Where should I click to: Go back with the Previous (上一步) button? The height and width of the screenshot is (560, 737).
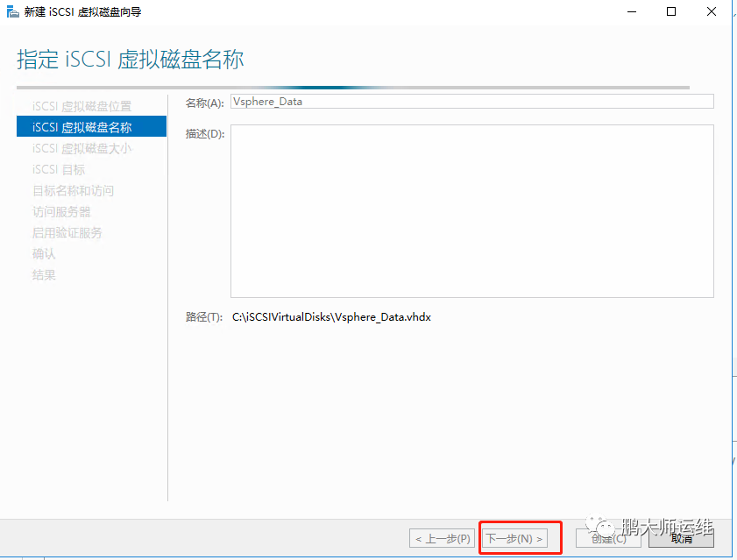443,538
